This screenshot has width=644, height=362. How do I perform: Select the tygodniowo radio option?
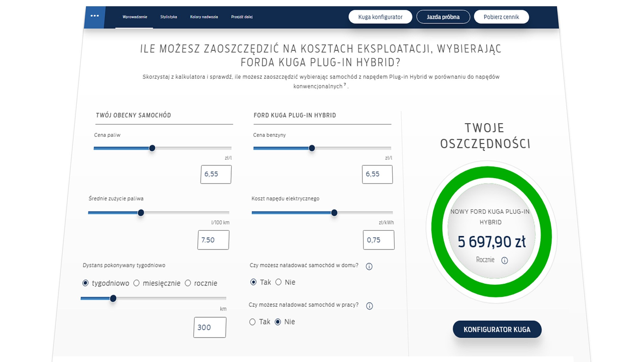point(86,283)
